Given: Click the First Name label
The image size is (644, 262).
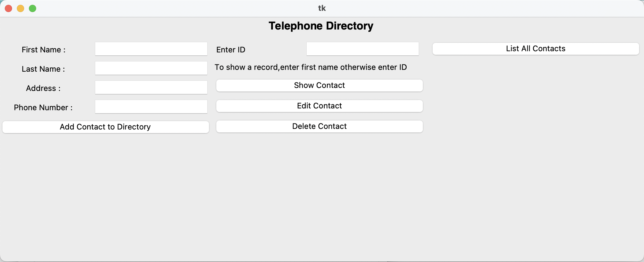Looking at the screenshot, I should click(x=43, y=50).
